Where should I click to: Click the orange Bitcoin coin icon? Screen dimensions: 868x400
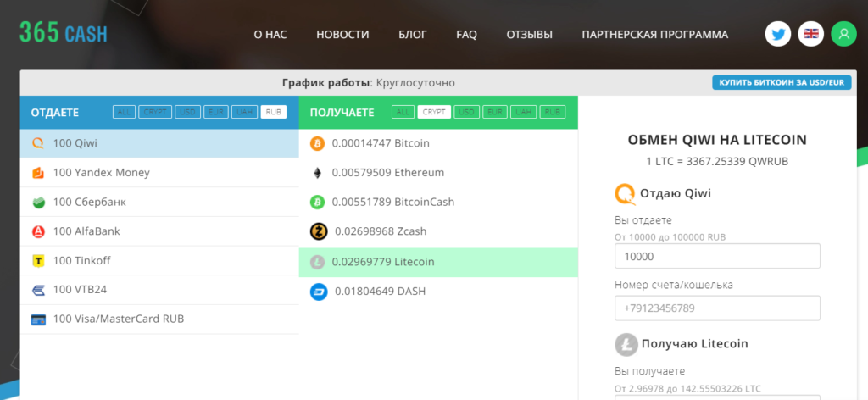317,143
